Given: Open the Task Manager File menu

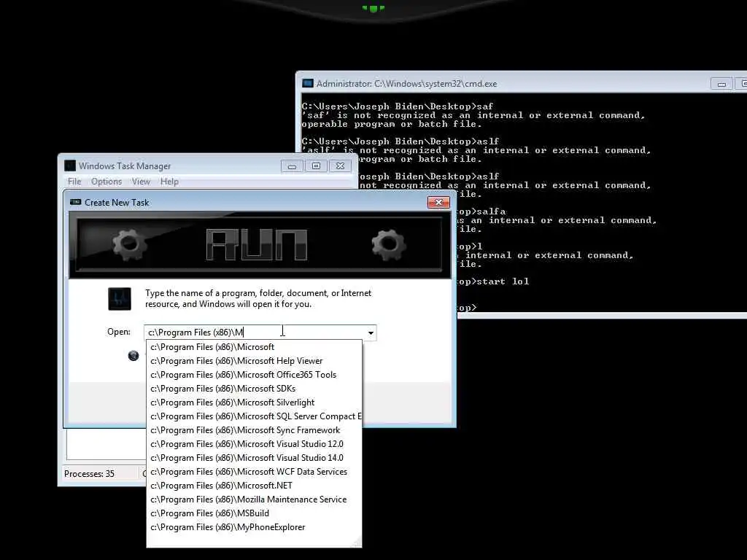Looking at the screenshot, I should tap(74, 182).
